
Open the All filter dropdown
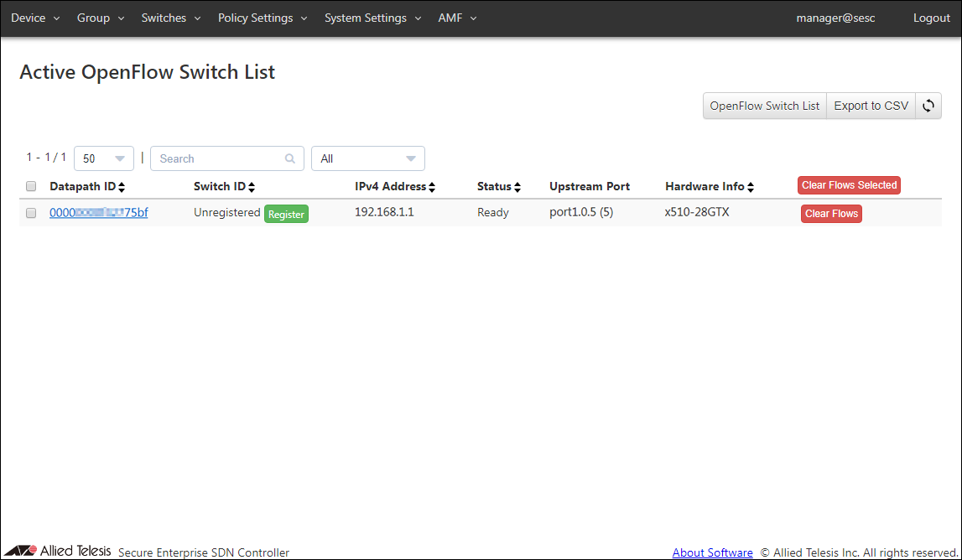(x=367, y=158)
